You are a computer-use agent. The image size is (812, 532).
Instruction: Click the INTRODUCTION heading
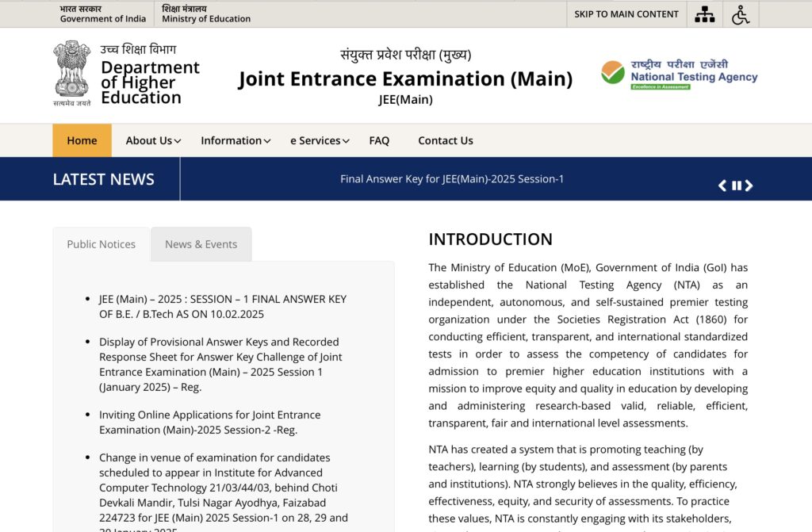coord(490,239)
